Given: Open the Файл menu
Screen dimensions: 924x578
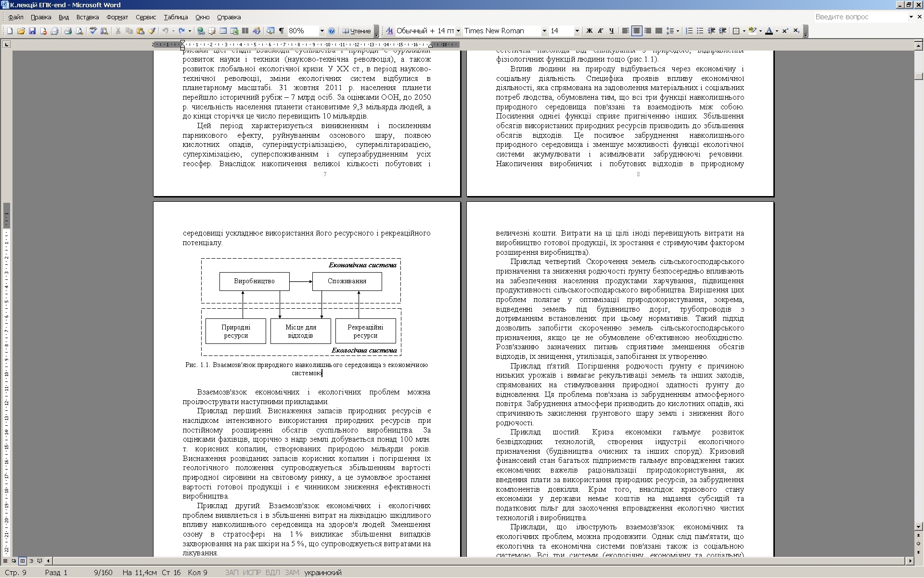Looking at the screenshot, I should tap(15, 17).
